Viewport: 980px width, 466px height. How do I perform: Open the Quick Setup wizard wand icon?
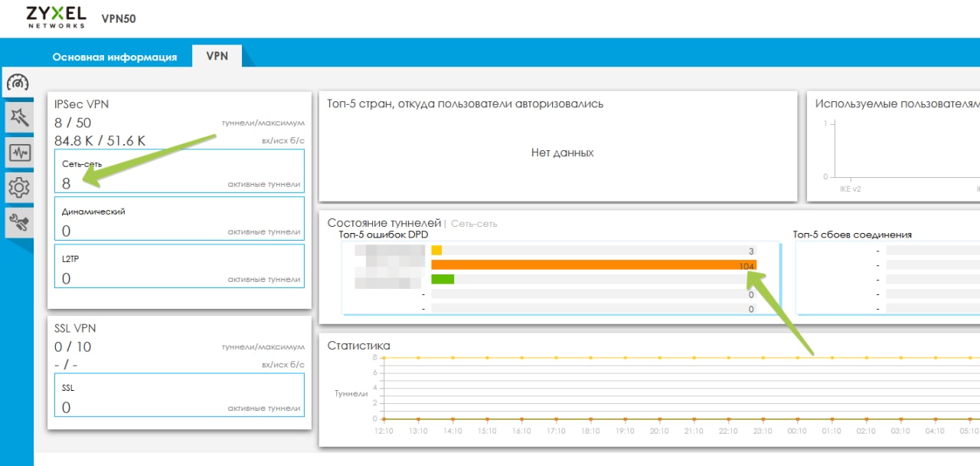[x=18, y=117]
